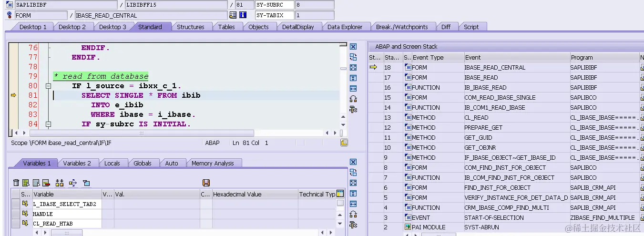Click the Hexadecimal Value column header

point(254,194)
